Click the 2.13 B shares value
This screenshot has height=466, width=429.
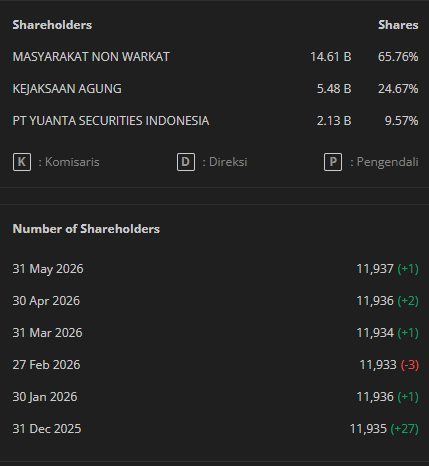click(x=334, y=121)
